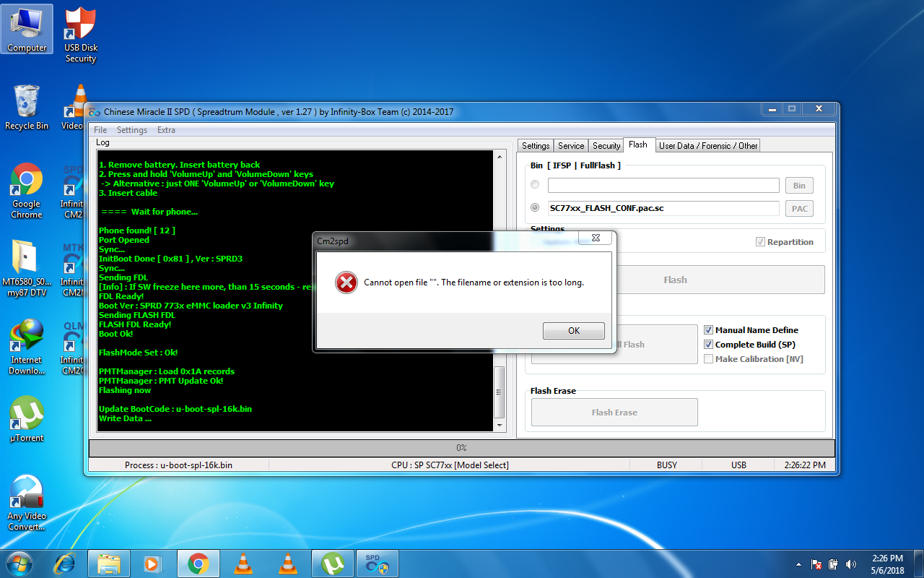Click 'Process : u-boot-spl-16k.bin' in status bar
The image size is (924, 578).
tap(179, 465)
